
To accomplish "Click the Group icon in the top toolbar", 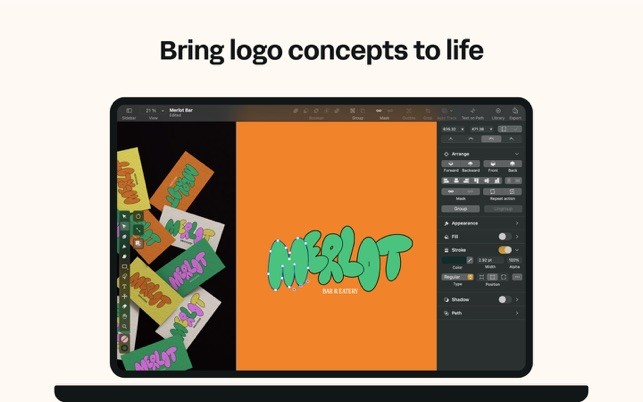I will pyautogui.click(x=353, y=111).
